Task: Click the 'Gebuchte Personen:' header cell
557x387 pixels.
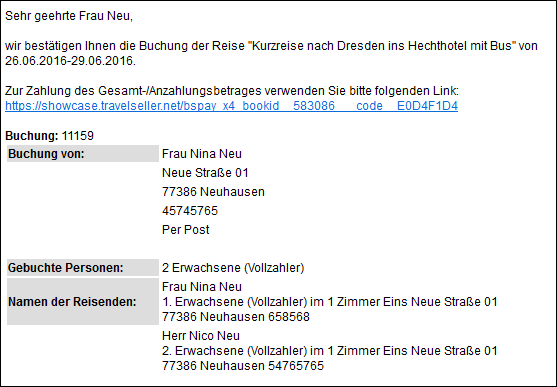Action: [83, 268]
